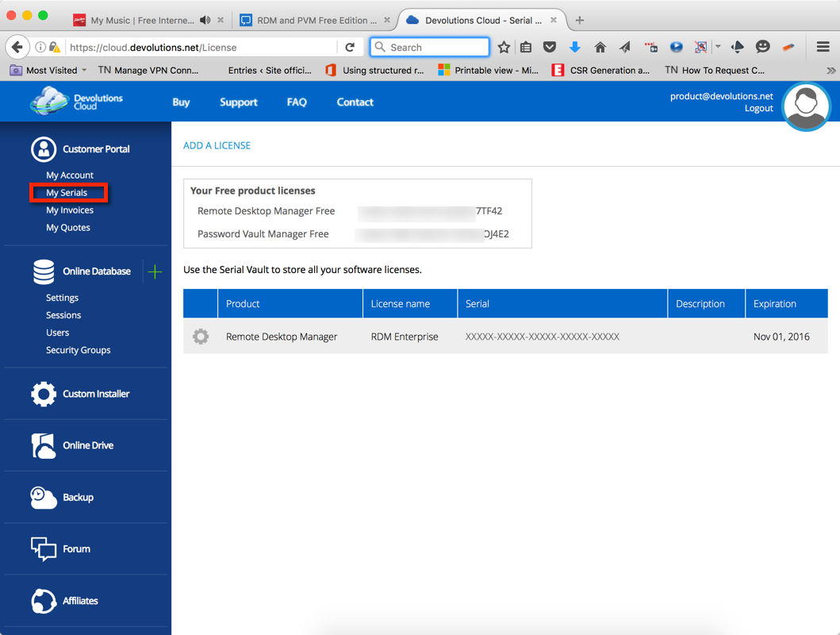
Task: Click the chat smiley face icon
Action: 763,47
